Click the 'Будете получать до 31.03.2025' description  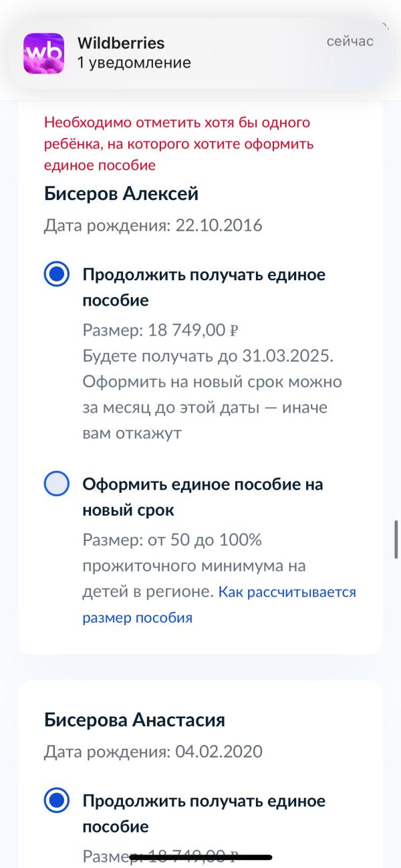coord(208,356)
